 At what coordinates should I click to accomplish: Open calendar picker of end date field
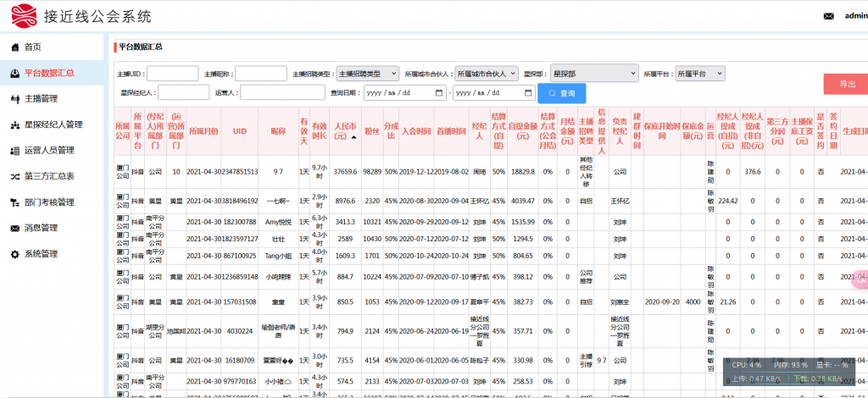(x=529, y=92)
